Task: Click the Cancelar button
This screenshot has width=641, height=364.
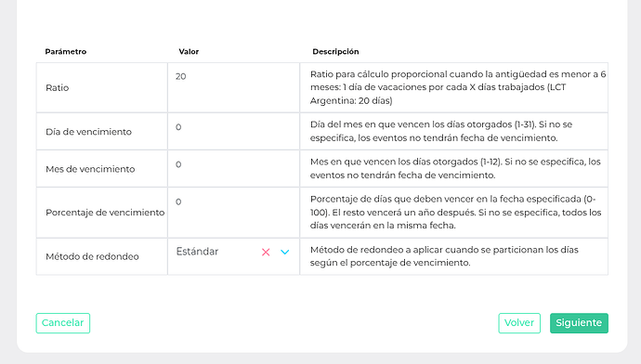Action: tap(63, 323)
